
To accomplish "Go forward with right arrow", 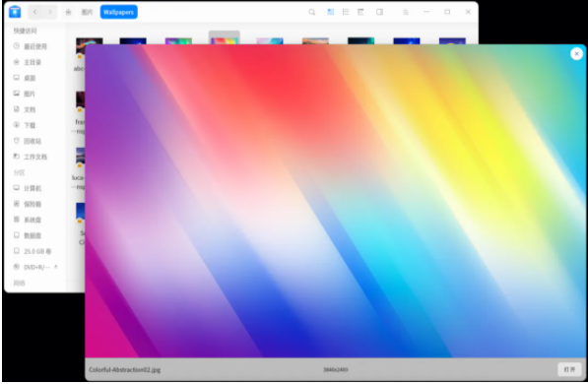I will tap(50, 12).
